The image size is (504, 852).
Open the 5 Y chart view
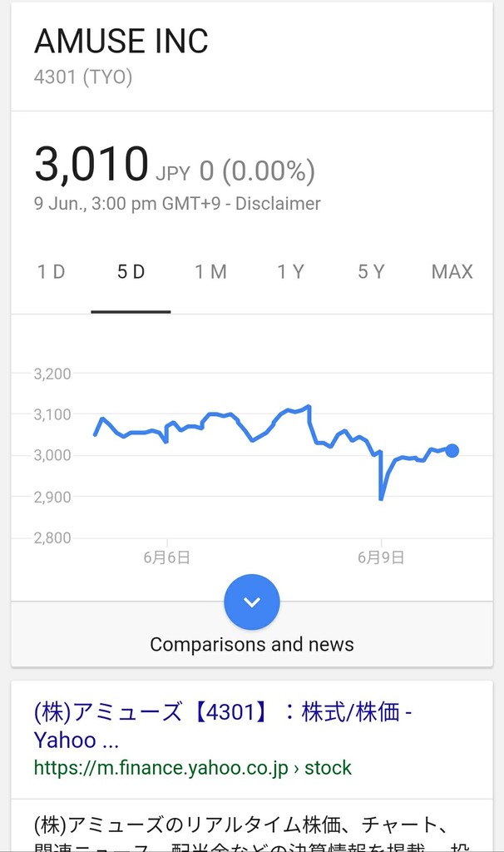click(371, 272)
